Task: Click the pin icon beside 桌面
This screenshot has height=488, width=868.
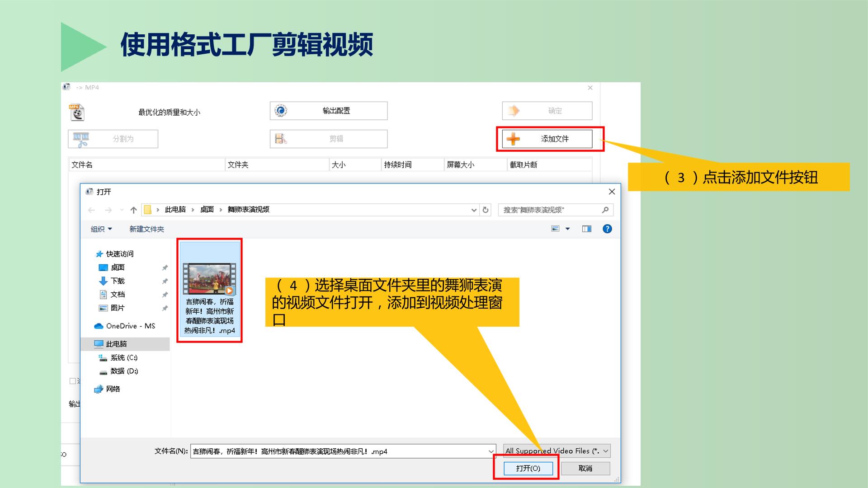Action: [165, 267]
